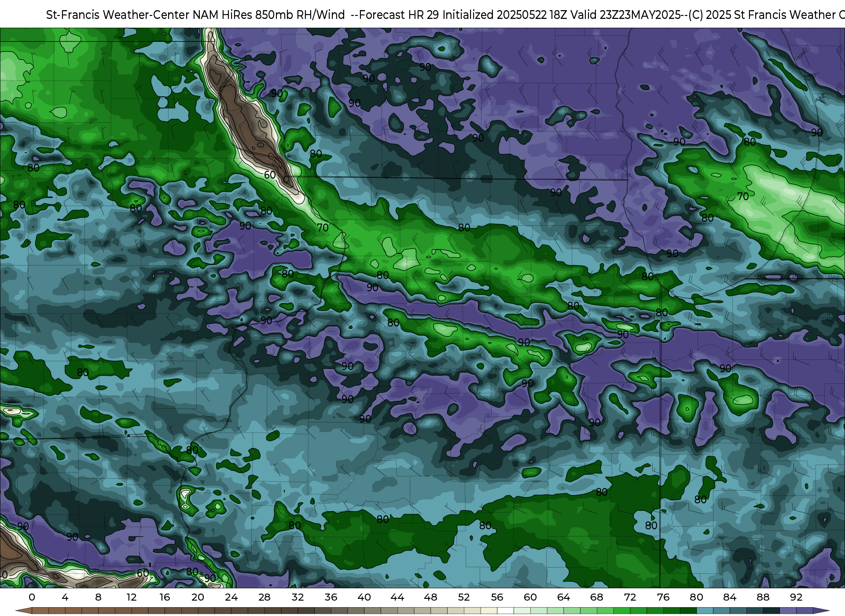Click the white 56-58 swatch on color scale
Viewport: 845px width, 616px height.
[x=506, y=611]
